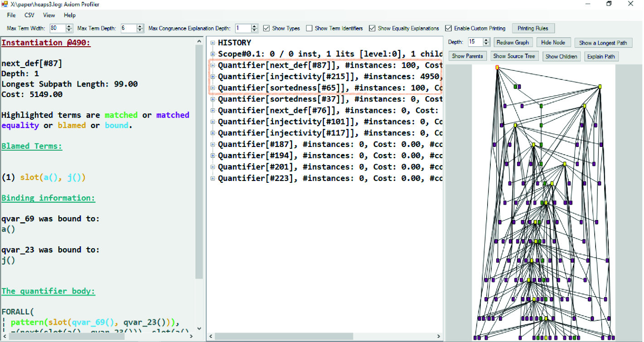Select the root node of the instantiation graph
This screenshot has width=644, height=342.
(497, 67)
